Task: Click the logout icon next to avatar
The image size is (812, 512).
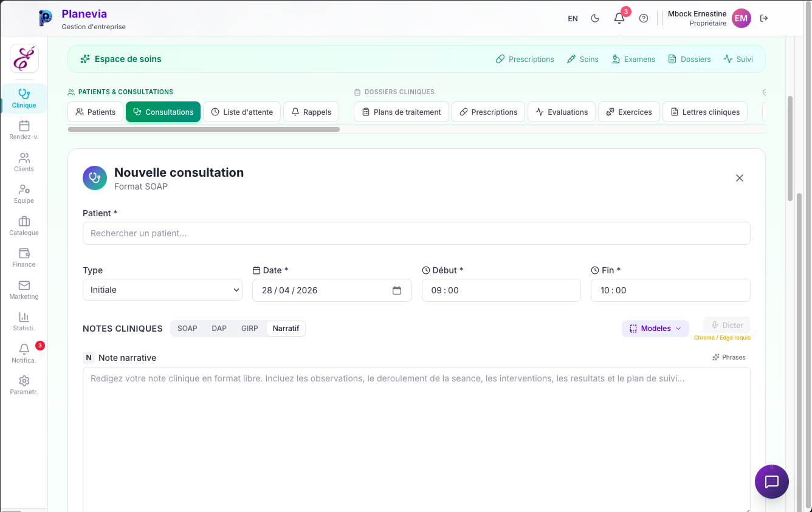Action: (x=764, y=18)
